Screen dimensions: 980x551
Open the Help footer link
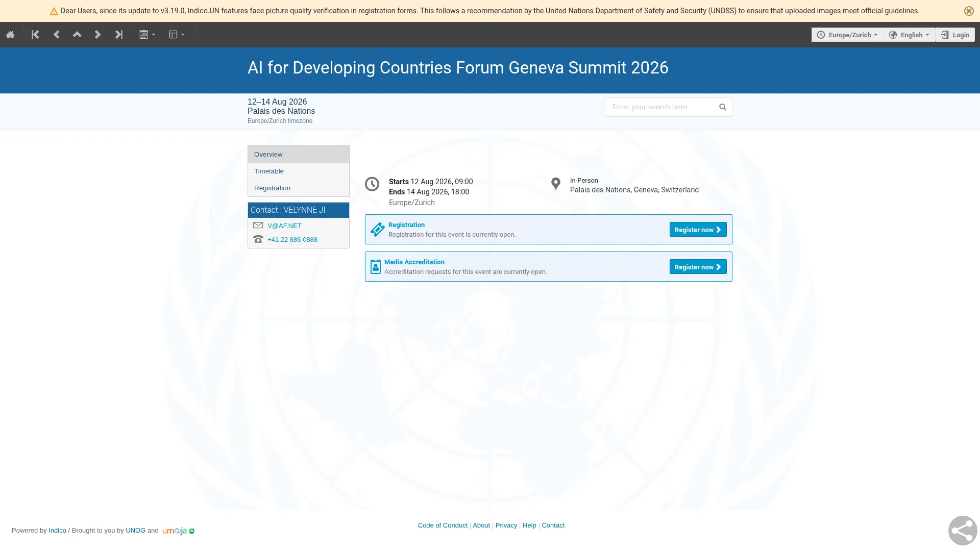529,525
